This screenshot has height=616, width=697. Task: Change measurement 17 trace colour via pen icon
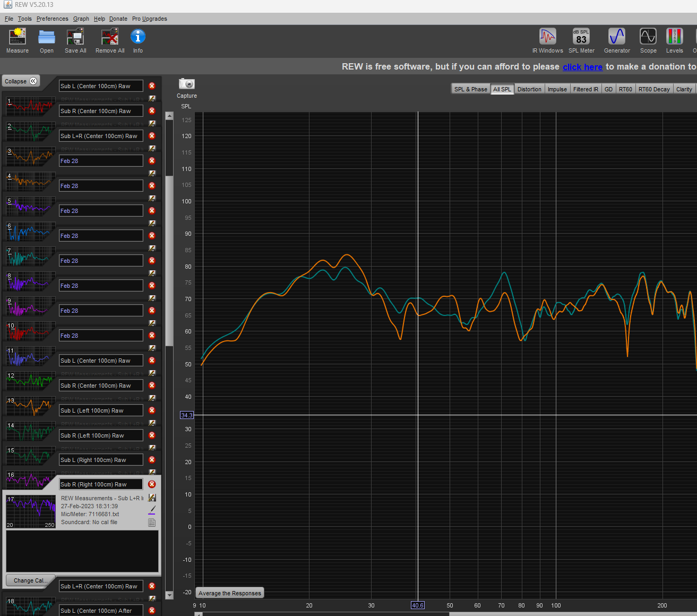click(152, 510)
